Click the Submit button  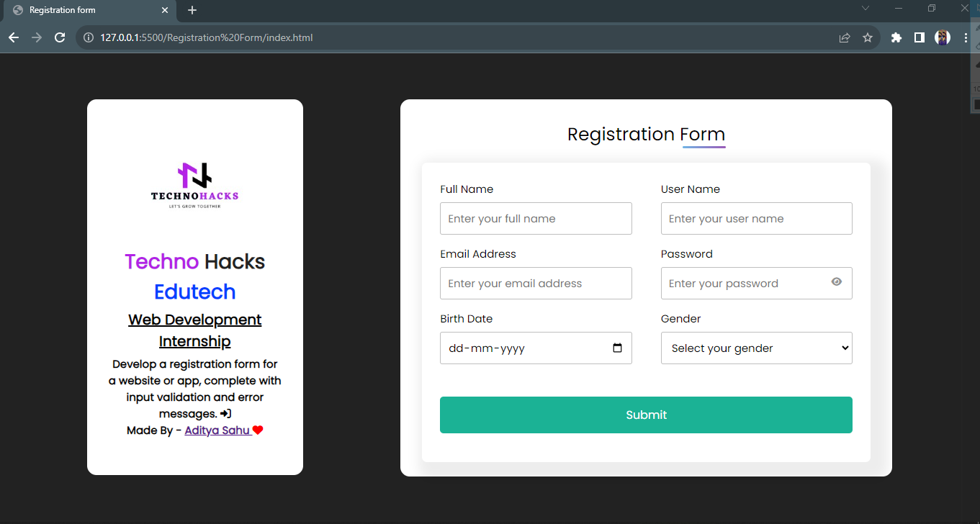pos(646,415)
